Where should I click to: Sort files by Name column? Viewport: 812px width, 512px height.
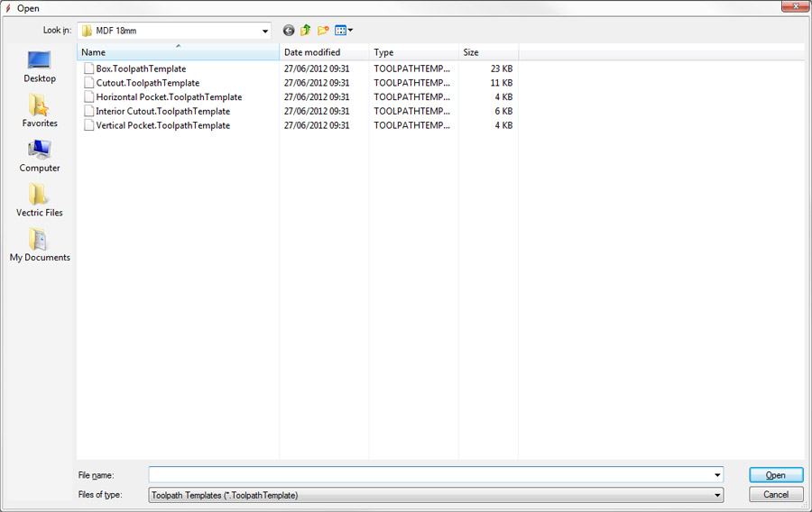[178, 52]
